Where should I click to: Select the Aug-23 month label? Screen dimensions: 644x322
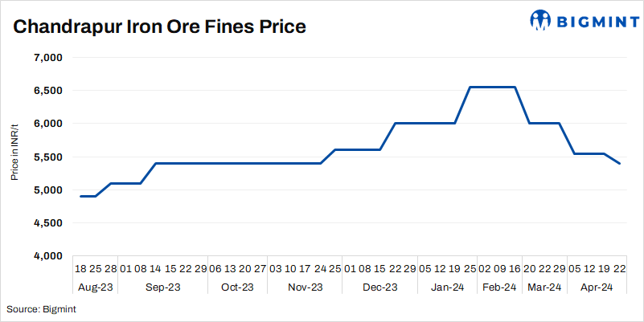pyautogui.click(x=95, y=287)
